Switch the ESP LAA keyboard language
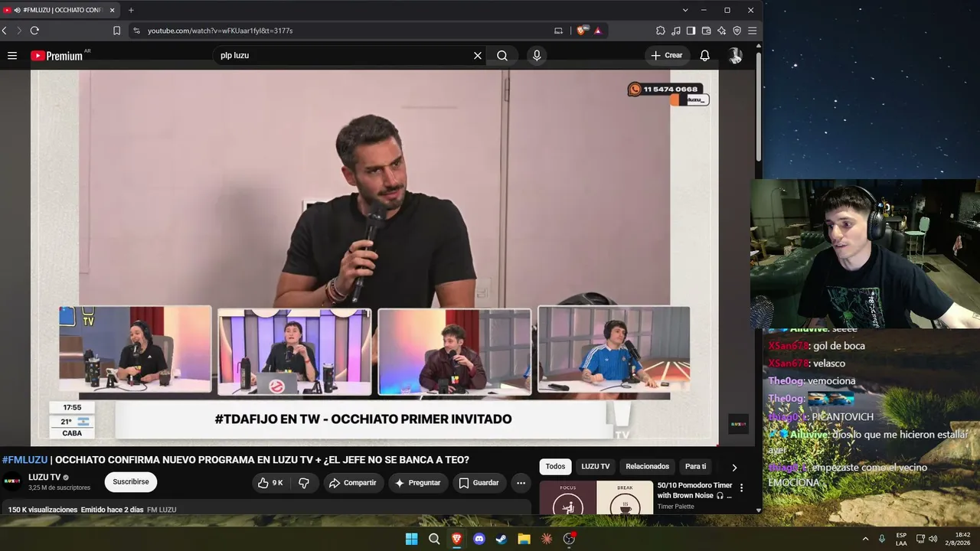 901,539
